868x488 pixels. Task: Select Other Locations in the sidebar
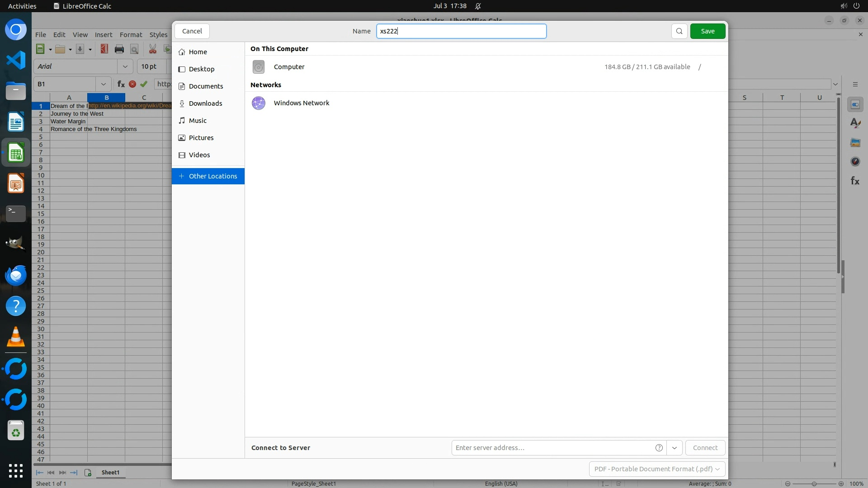(x=208, y=176)
